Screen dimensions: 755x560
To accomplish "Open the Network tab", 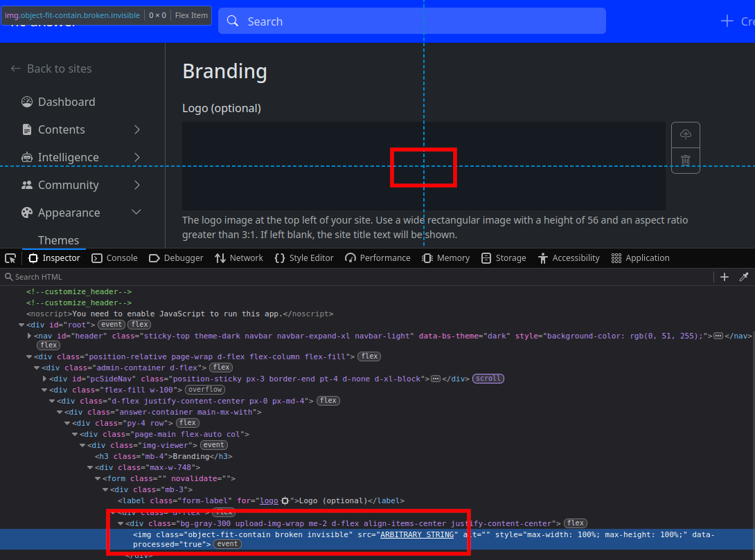I will [239, 258].
